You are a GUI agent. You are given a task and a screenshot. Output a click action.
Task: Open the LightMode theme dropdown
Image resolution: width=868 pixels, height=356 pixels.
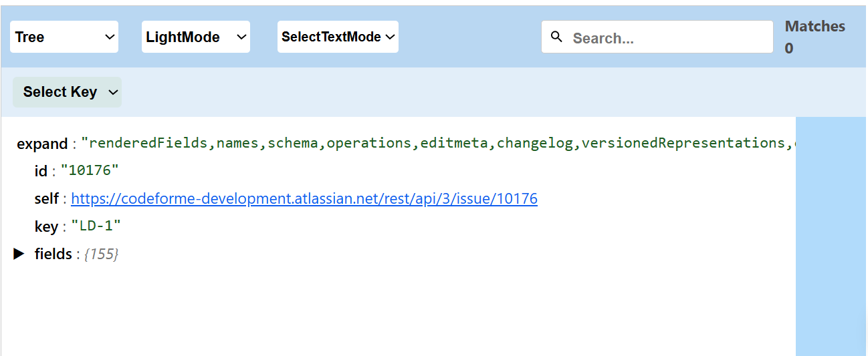(195, 37)
